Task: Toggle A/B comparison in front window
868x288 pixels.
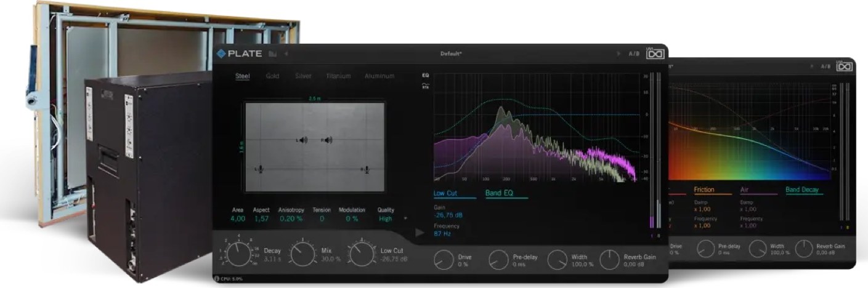Action: [634, 54]
